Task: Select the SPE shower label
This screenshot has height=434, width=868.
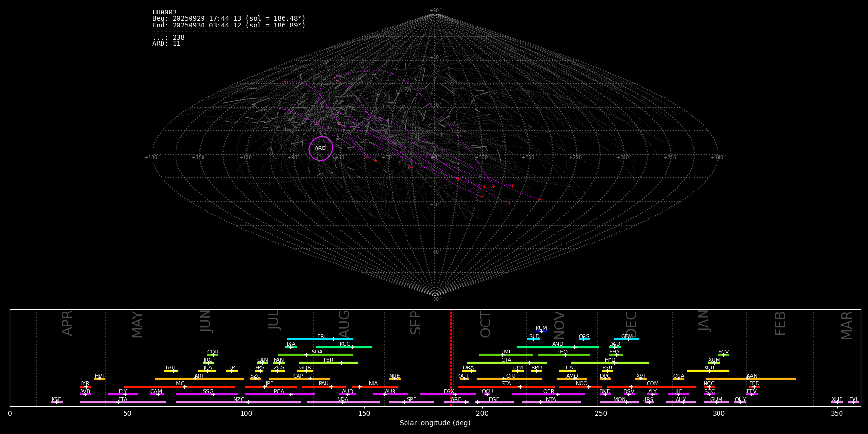Action: pyautogui.click(x=412, y=400)
